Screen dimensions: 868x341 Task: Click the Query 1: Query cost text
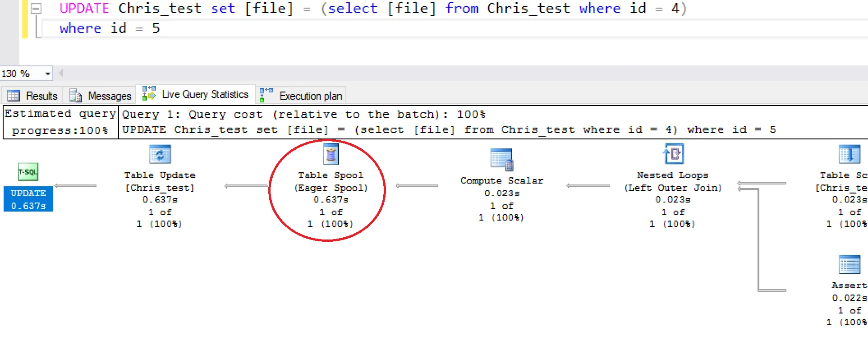coord(304,114)
